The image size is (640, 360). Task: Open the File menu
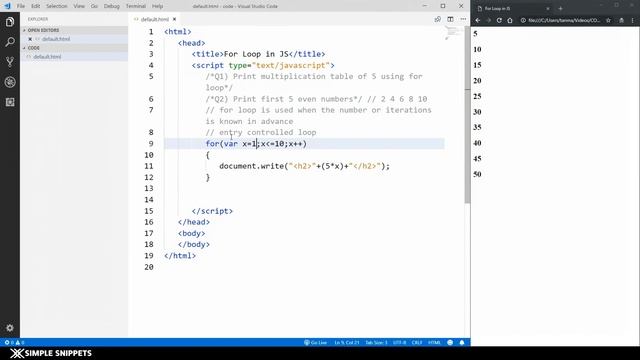tap(20, 6)
